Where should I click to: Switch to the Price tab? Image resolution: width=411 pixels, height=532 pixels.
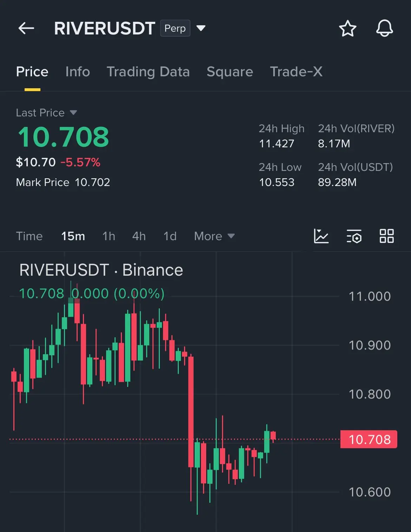click(x=32, y=71)
